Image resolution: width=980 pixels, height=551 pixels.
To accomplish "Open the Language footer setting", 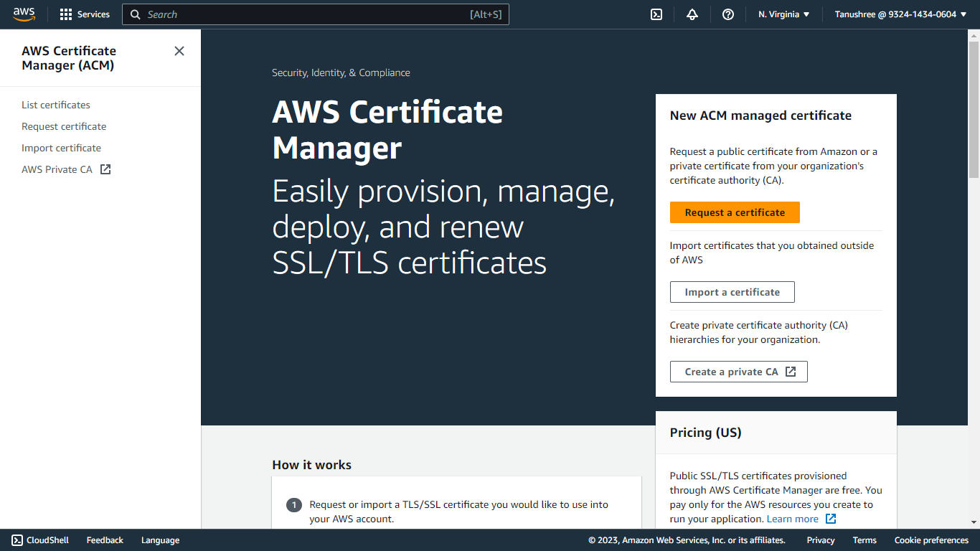I will click(160, 540).
